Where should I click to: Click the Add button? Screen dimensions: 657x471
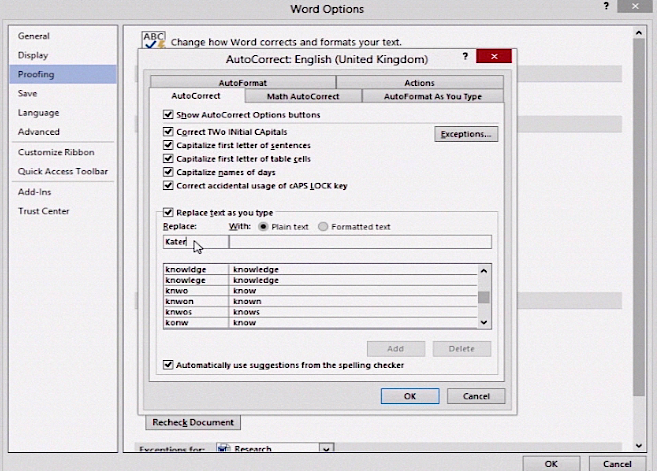(396, 349)
